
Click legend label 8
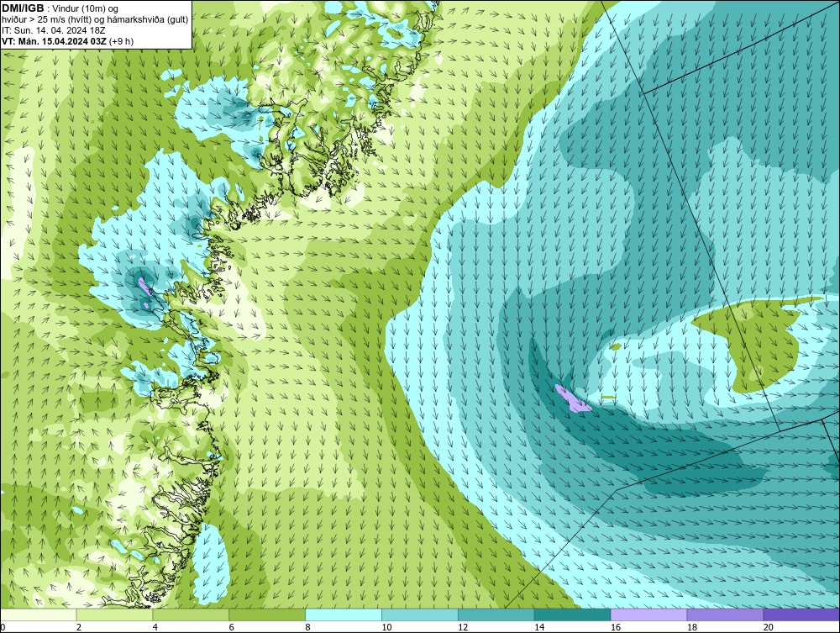click(308, 627)
